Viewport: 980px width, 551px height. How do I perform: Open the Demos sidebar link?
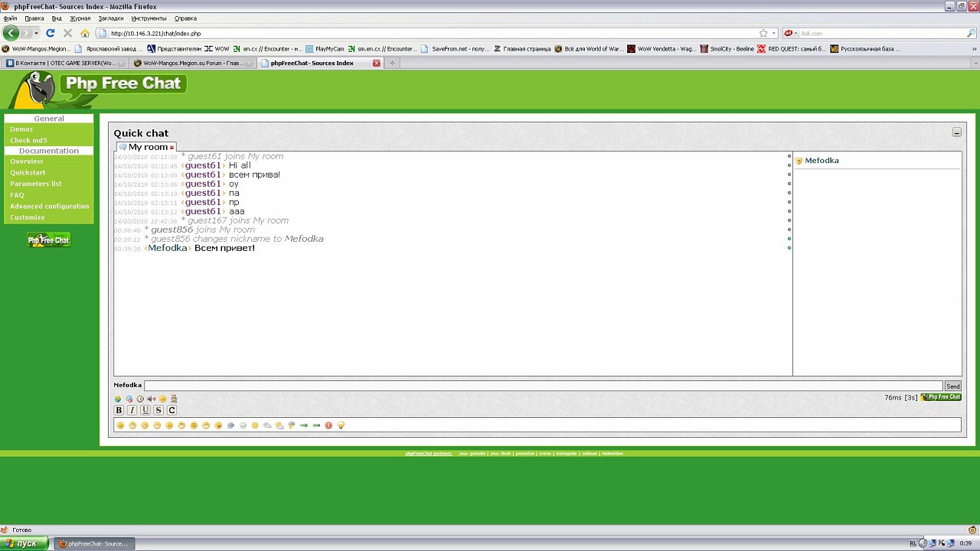(x=21, y=129)
